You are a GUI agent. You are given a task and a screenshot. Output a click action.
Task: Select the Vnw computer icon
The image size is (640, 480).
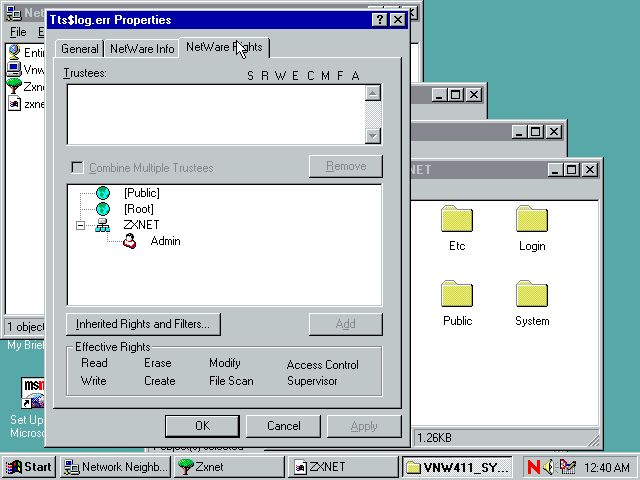(x=14, y=69)
